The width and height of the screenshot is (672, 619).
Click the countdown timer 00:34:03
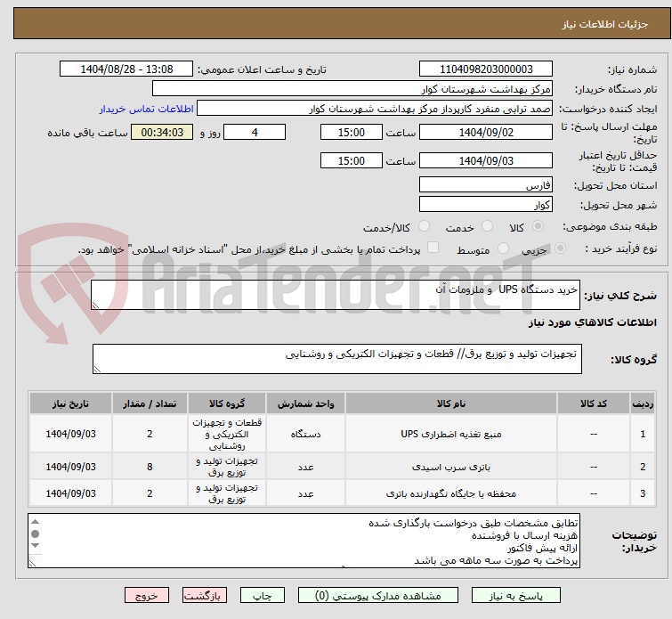[x=162, y=132]
